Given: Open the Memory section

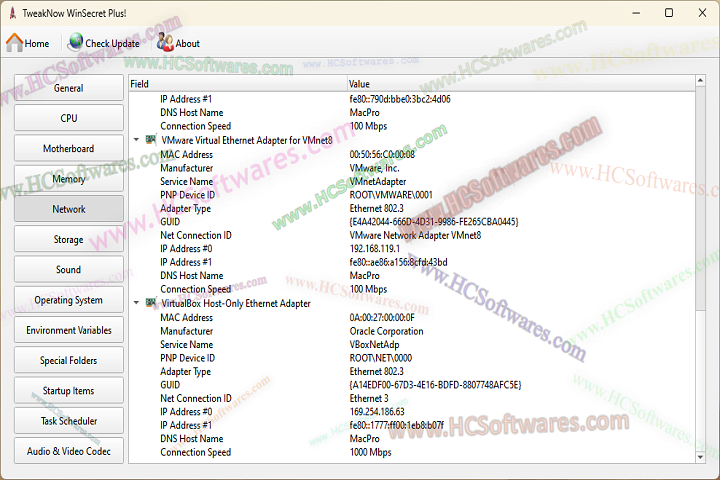Looking at the screenshot, I should point(69,179).
